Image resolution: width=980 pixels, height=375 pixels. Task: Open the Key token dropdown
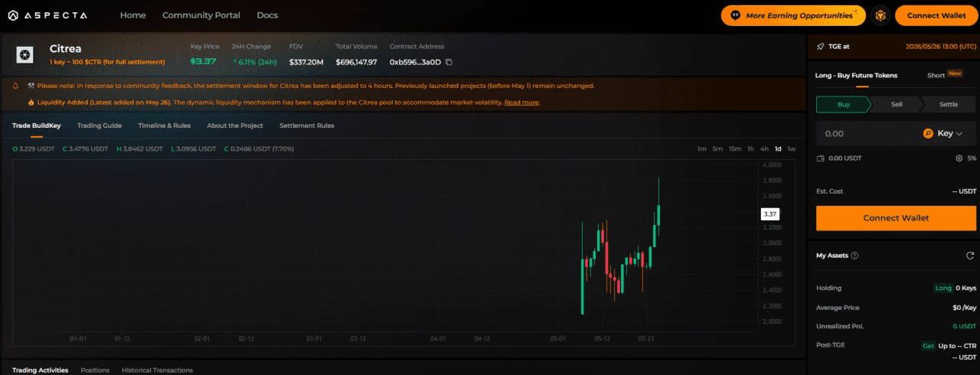[943, 133]
